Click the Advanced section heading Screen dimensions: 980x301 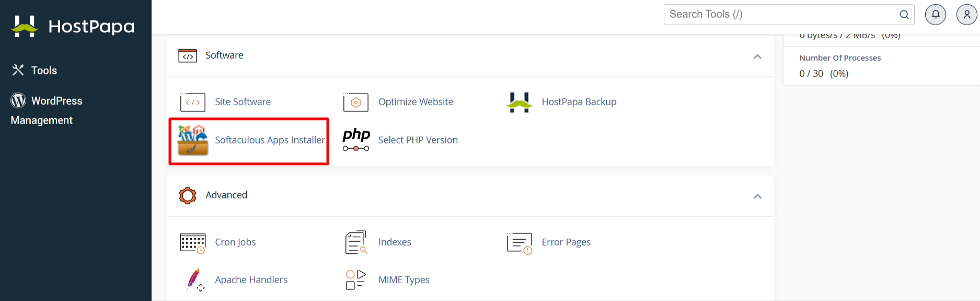click(226, 195)
